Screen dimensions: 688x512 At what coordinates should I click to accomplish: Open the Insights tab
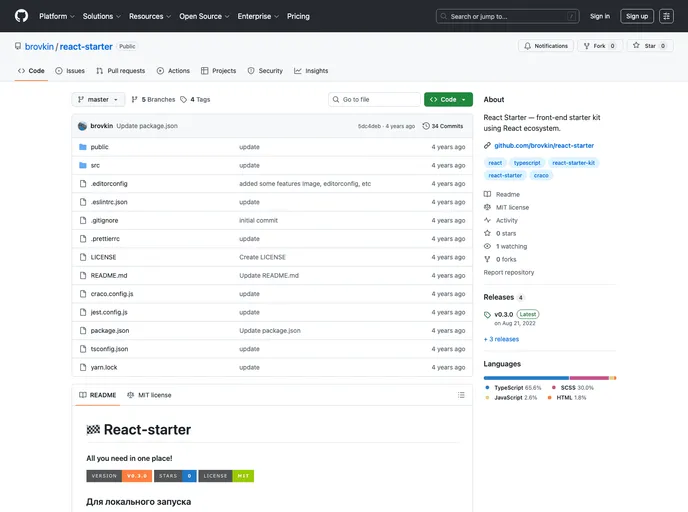click(x=311, y=71)
